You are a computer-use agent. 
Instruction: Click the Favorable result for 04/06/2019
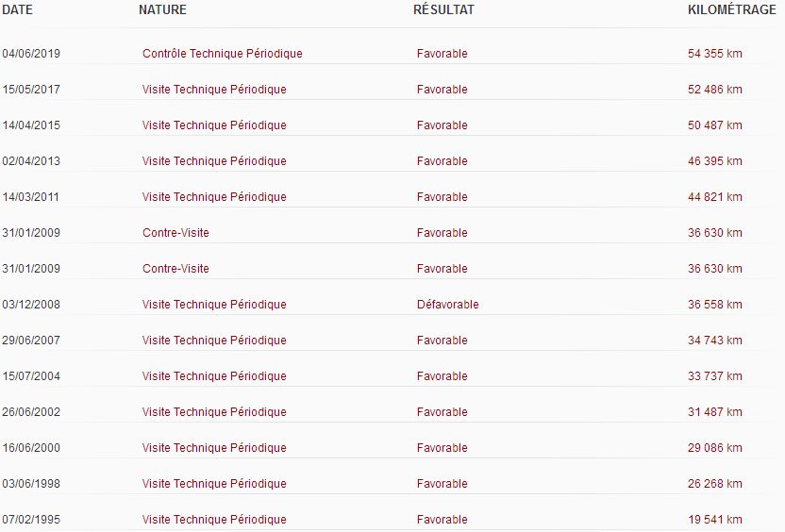(x=442, y=54)
